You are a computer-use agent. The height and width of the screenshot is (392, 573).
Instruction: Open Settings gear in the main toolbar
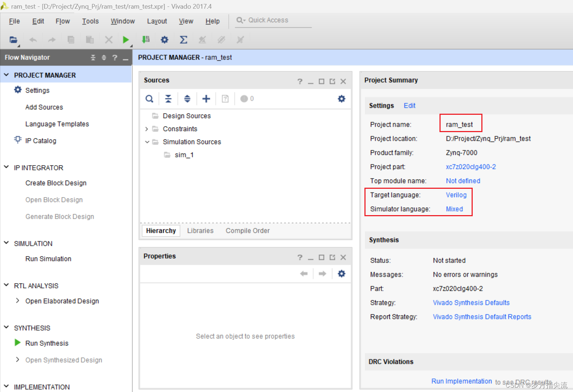pos(165,40)
